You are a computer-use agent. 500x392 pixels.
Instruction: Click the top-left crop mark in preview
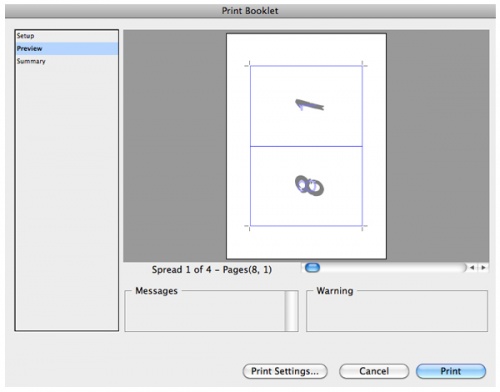(248, 65)
